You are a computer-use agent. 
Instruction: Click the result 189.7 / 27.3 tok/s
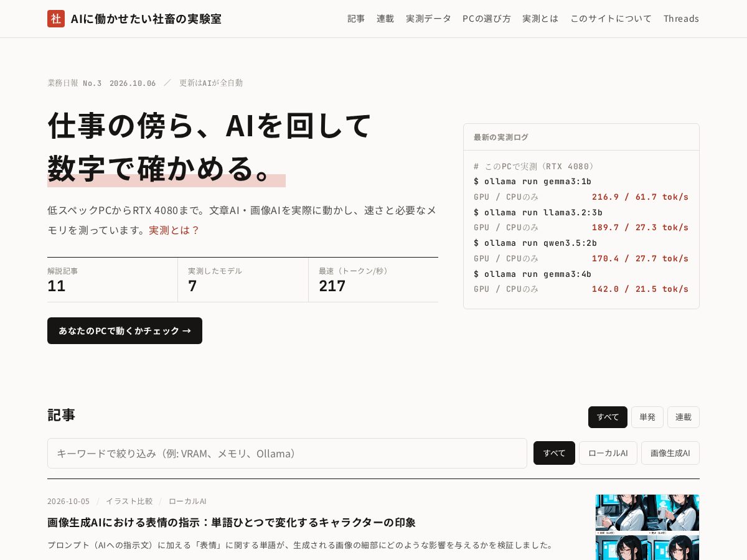640,227
